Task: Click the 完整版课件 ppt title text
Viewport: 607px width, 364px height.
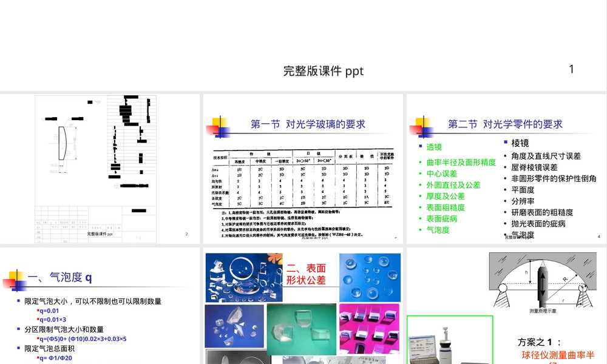Action: 324,71
